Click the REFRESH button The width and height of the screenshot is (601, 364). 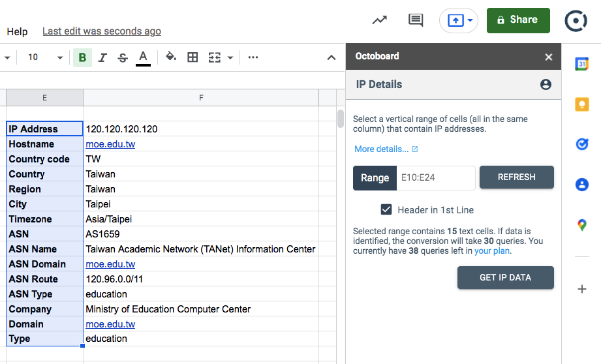tap(516, 177)
